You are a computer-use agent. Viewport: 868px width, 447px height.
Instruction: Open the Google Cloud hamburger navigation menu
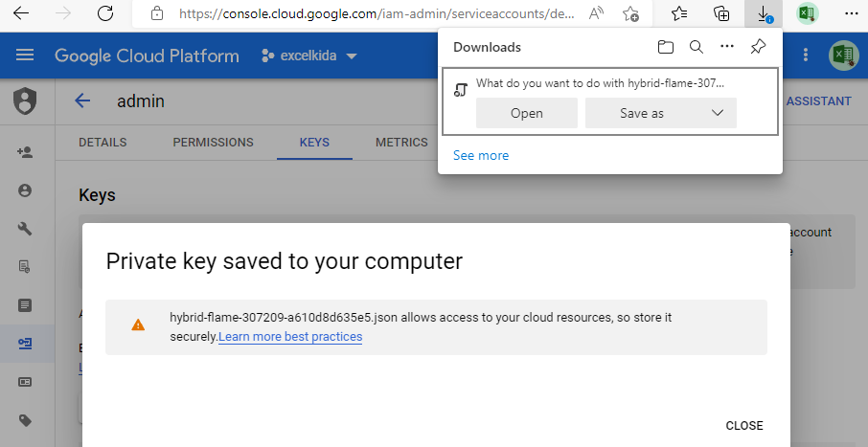25,55
